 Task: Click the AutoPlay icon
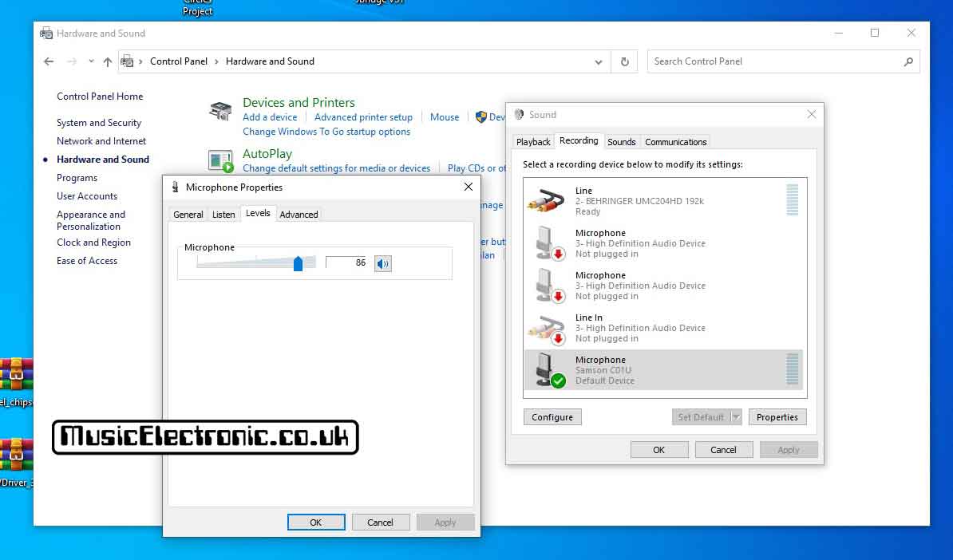tap(220, 162)
